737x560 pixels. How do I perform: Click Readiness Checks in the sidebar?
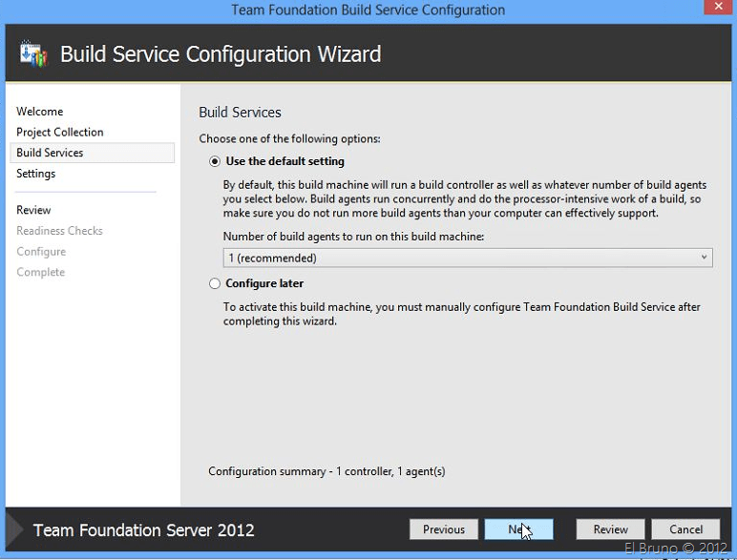59,231
